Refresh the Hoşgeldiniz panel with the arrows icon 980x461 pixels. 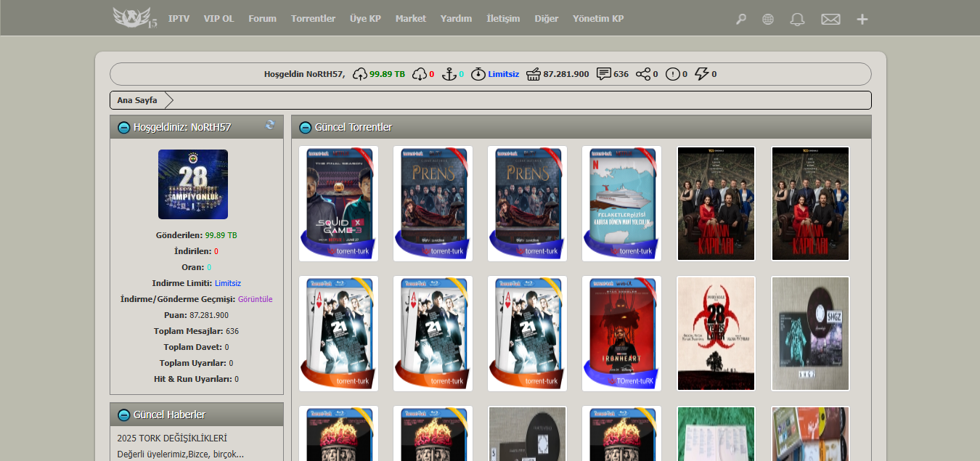[x=270, y=125]
